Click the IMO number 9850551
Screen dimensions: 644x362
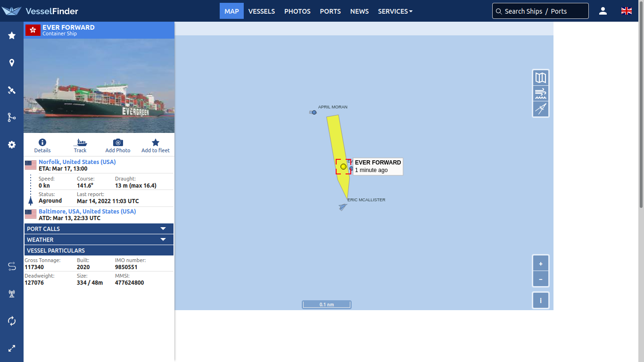[126, 267]
